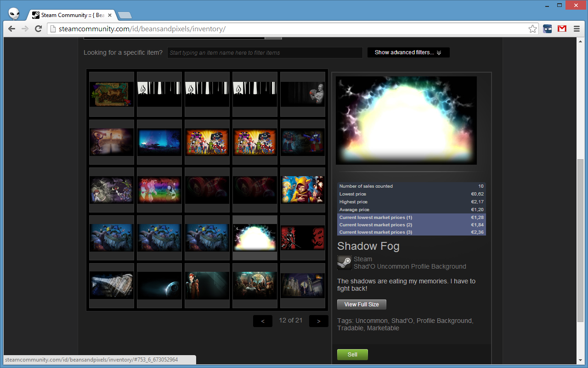The image size is (588, 368).
Task: Bookmark this page with the star icon
Action: [532, 29]
